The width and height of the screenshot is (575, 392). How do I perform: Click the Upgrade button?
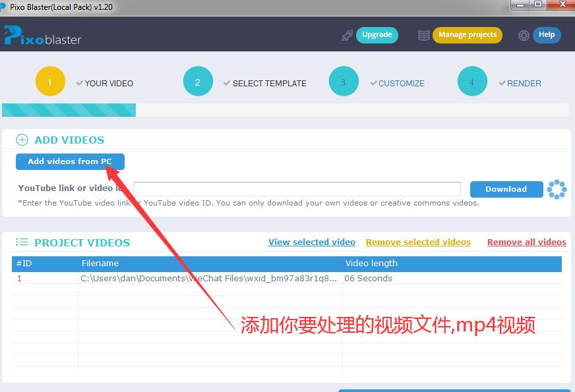coord(377,35)
